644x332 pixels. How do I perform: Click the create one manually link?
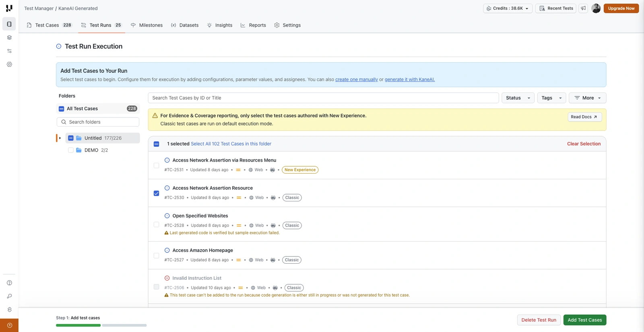point(357,80)
